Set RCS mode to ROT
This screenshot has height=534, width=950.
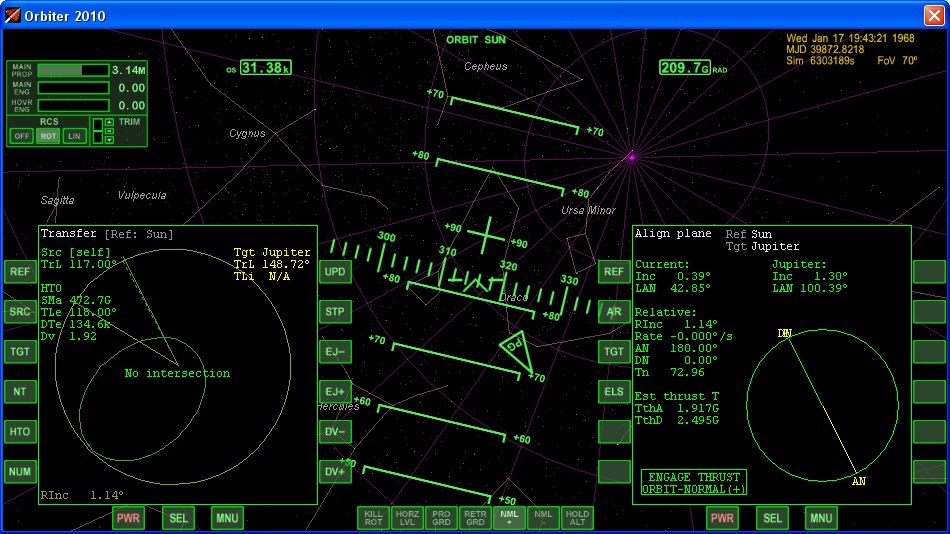(48, 136)
